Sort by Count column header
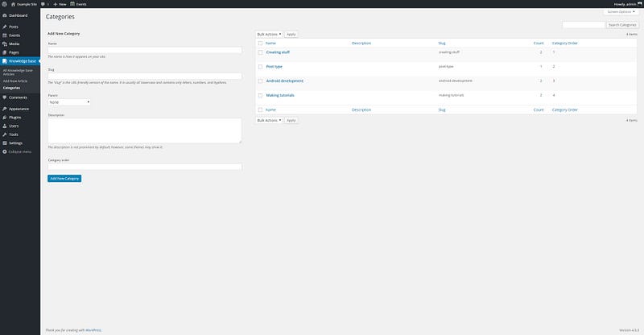 [x=539, y=43]
